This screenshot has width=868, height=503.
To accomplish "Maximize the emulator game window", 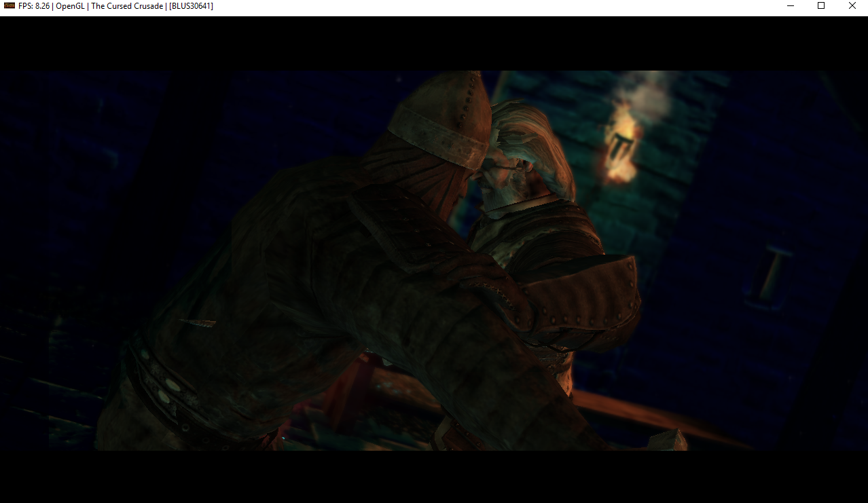I will (x=821, y=6).
